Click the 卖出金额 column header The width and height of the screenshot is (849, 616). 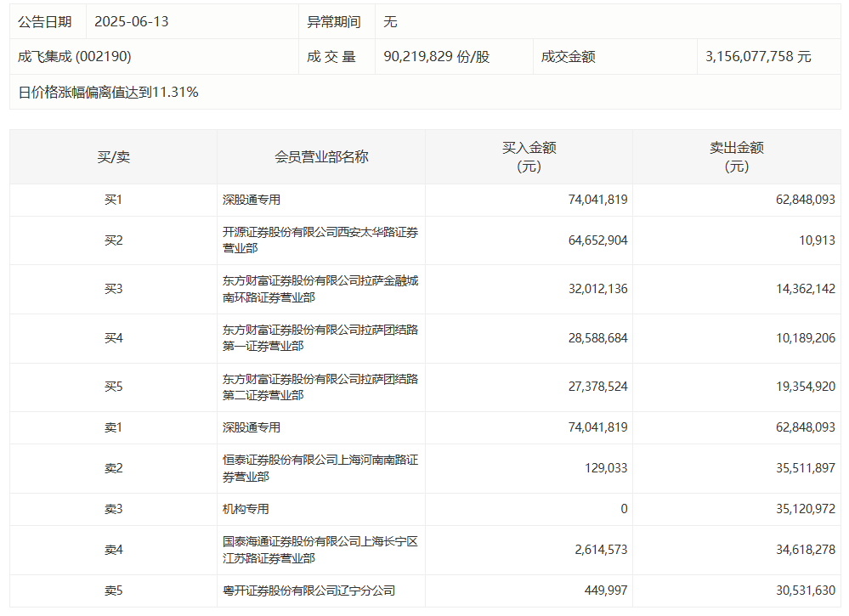738,155
